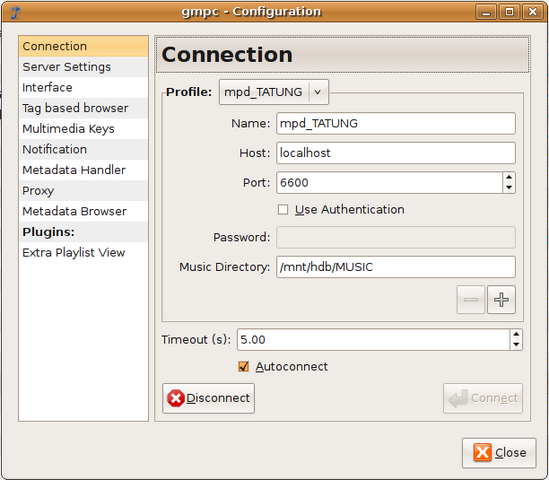The width and height of the screenshot is (549, 480).
Task: Maximize the gmpc Configuration window
Action: click(x=509, y=12)
